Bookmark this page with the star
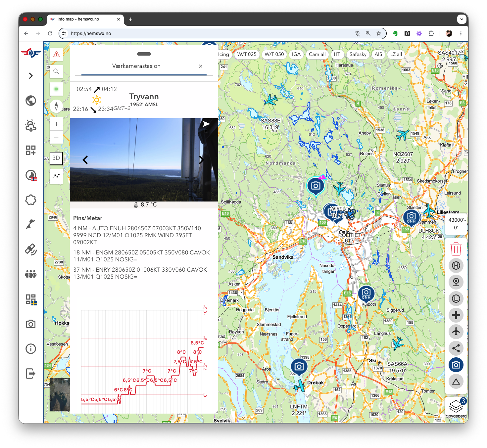This screenshot has height=448, width=487. 379,33
